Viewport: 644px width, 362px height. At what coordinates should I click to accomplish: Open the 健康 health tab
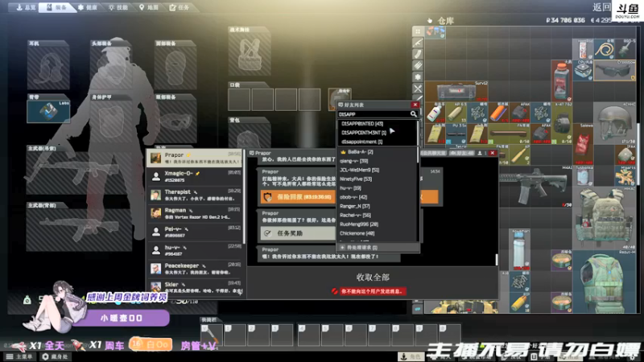coord(88,7)
